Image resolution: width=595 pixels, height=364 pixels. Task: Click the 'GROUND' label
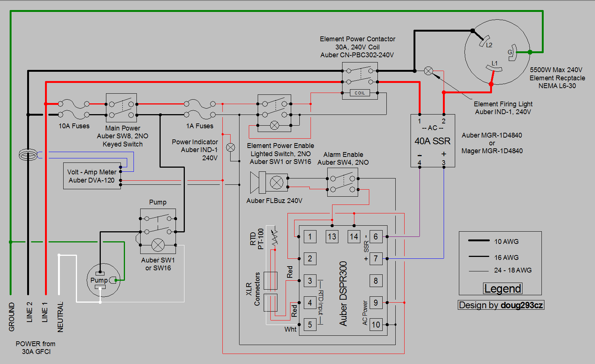(x=12, y=317)
